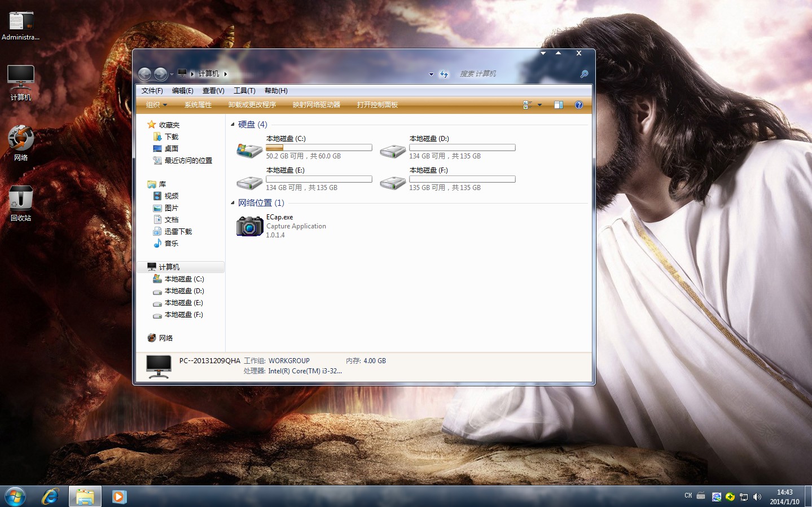Screen dimensions: 812x507
Task: Open the view options dropdown arrow
Action: click(539, 105)
